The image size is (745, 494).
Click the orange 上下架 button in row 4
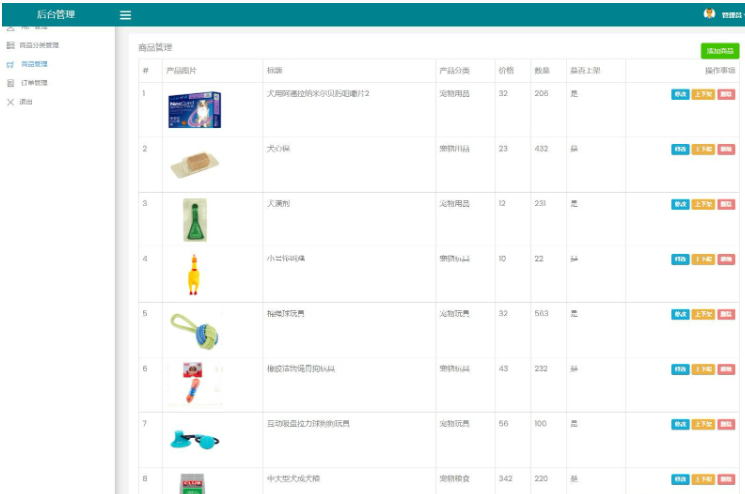(703, 259)
